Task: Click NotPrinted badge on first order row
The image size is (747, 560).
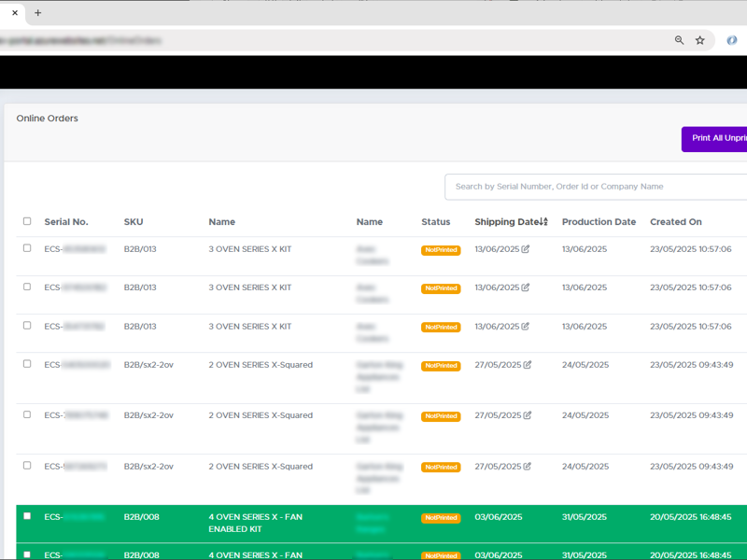Action: click(441, 250)
